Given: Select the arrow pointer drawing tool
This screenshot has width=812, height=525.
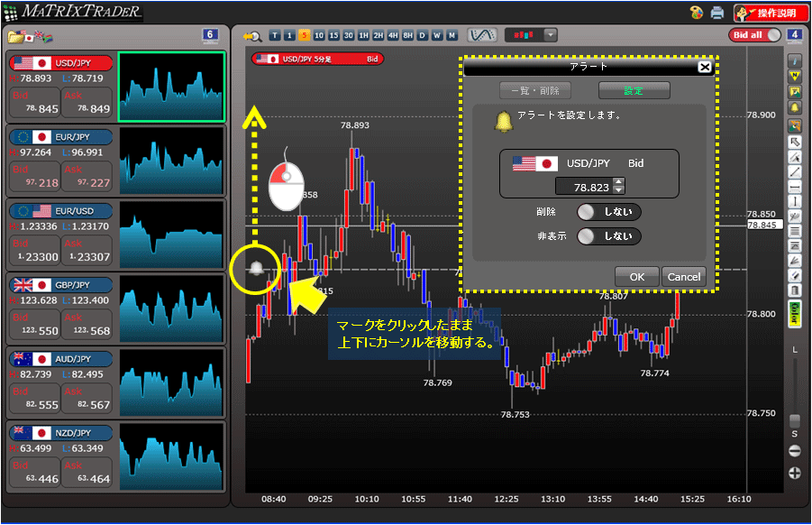Looking at the screenshot, I should tap(794, 142).
